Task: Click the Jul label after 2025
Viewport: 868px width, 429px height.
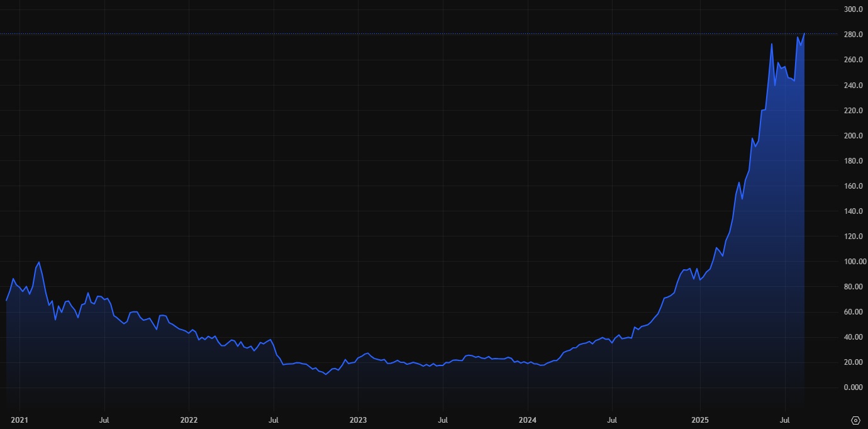Action: tap(785, 419)
